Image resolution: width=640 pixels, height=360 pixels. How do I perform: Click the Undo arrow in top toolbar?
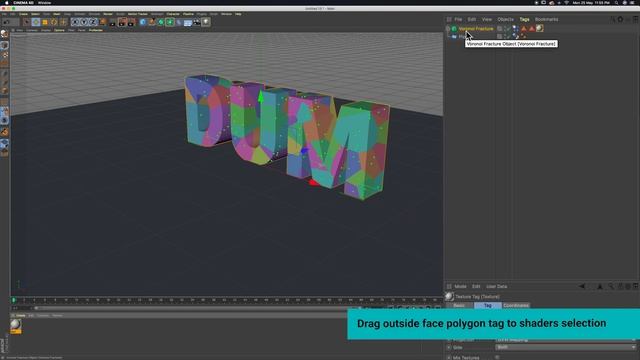tap(7, 22)
